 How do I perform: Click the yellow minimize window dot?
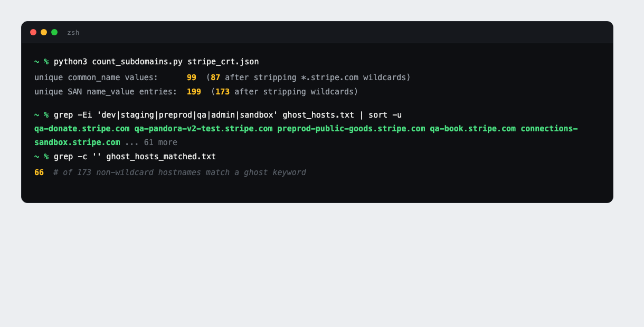44,32
